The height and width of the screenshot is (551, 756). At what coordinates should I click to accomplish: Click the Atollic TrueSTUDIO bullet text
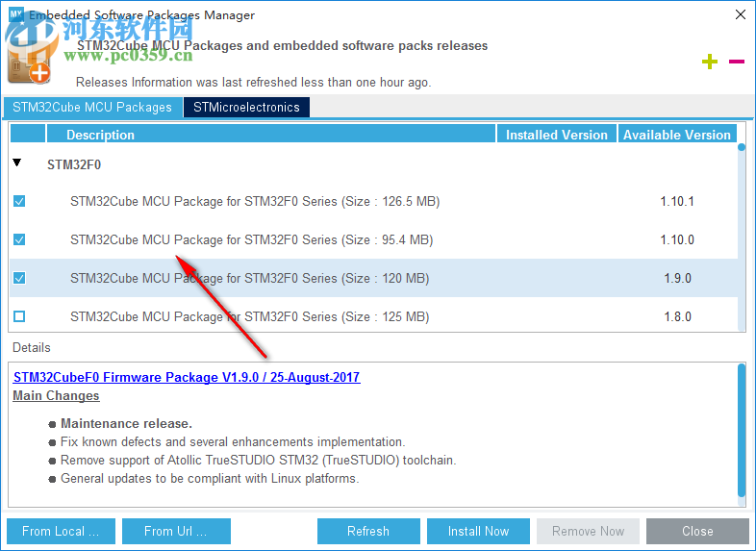coord(259,461)
